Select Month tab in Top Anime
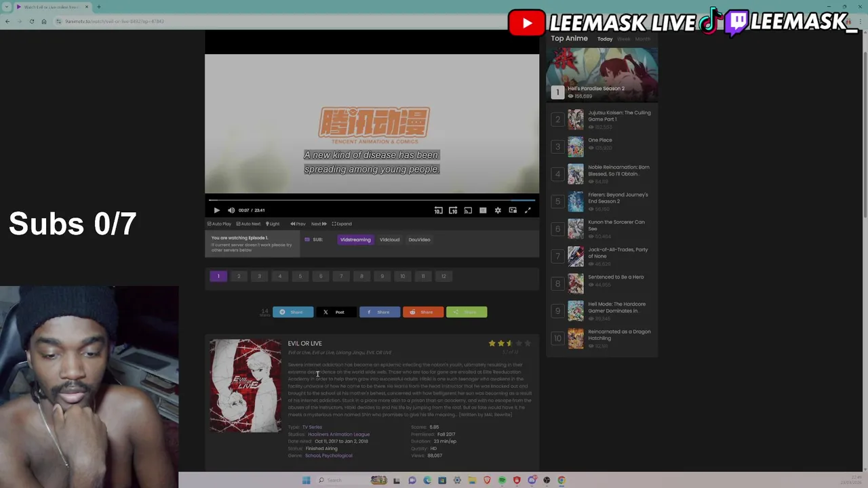Screen dimensions: 868x488 coord(643,39)
